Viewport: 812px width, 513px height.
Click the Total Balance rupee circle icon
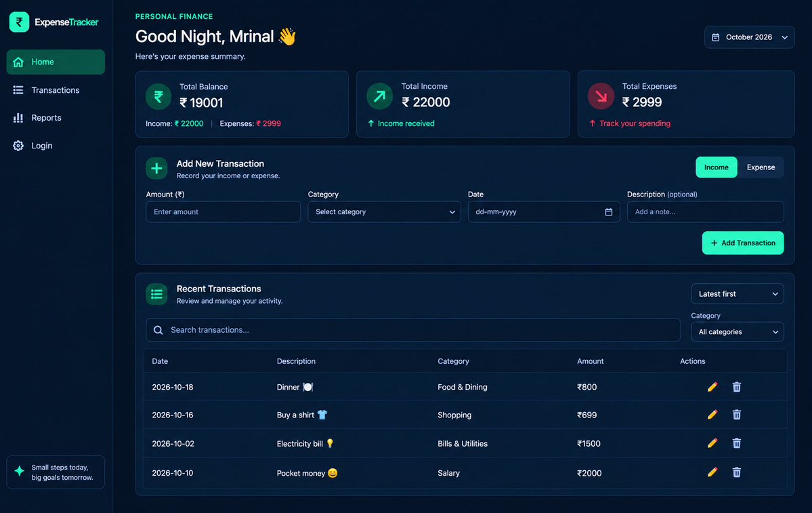158,96
